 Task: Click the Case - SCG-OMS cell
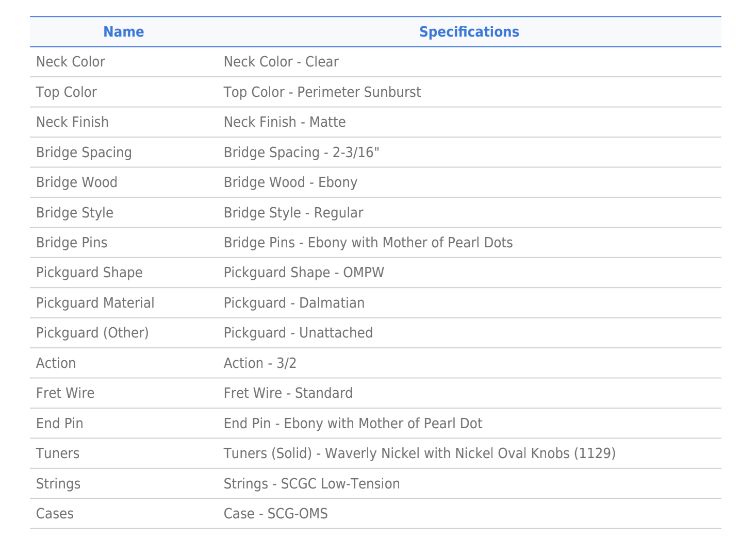[x=275, y=514]
